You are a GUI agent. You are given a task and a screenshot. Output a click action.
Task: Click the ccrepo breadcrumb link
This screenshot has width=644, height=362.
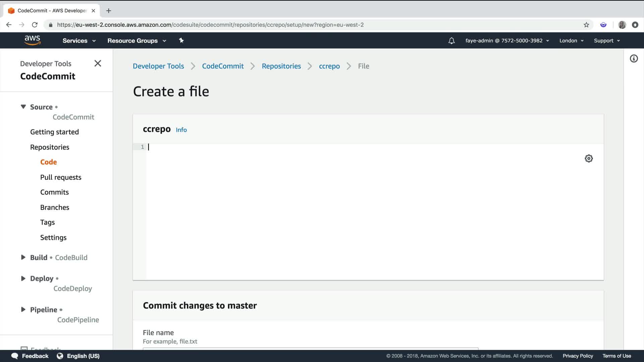click(329, 66)
